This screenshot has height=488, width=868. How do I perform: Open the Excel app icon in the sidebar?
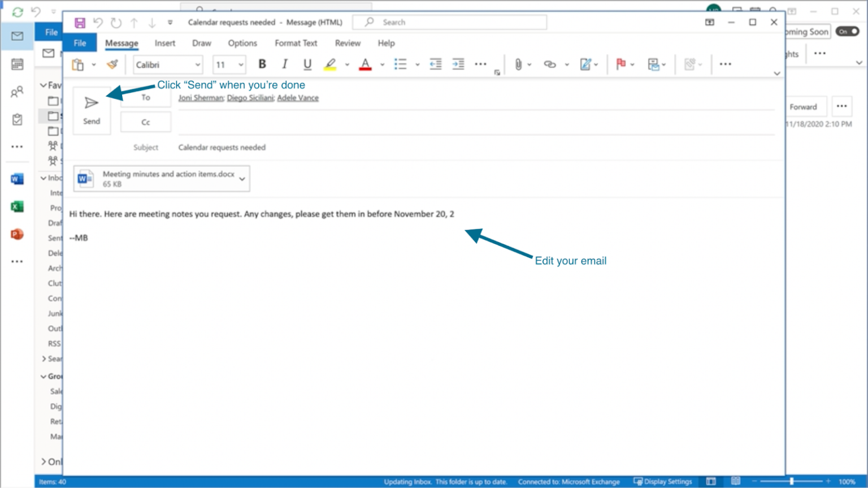pyautogui.click(x=17, y=206)
